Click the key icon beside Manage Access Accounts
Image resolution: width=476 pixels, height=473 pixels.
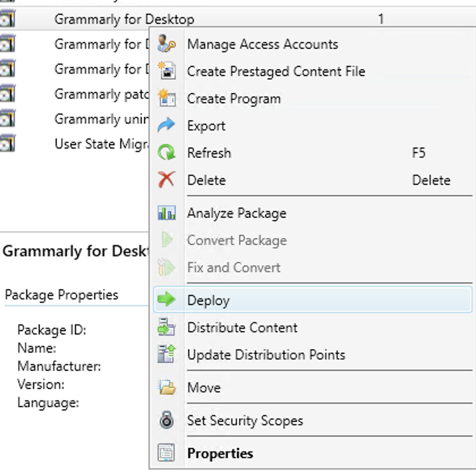[x=167, y=44]
